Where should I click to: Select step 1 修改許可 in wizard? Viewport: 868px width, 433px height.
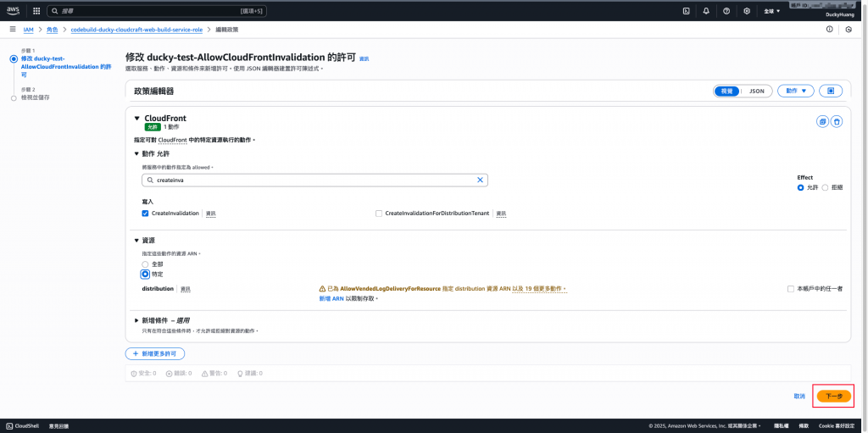coord(66,66)
